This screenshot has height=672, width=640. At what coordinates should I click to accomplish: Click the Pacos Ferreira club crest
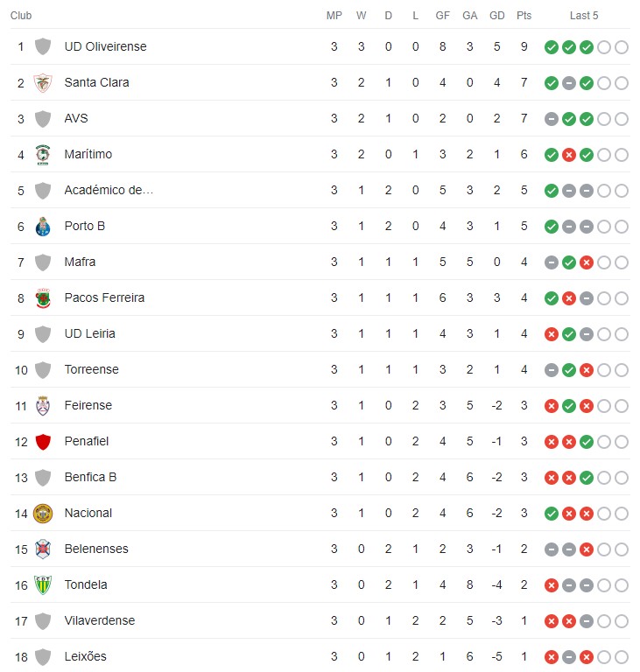pos(42,298)
